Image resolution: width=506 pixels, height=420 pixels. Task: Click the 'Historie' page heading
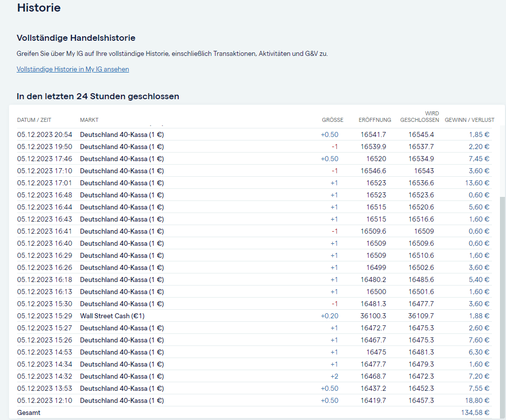(x=39, y=8)
